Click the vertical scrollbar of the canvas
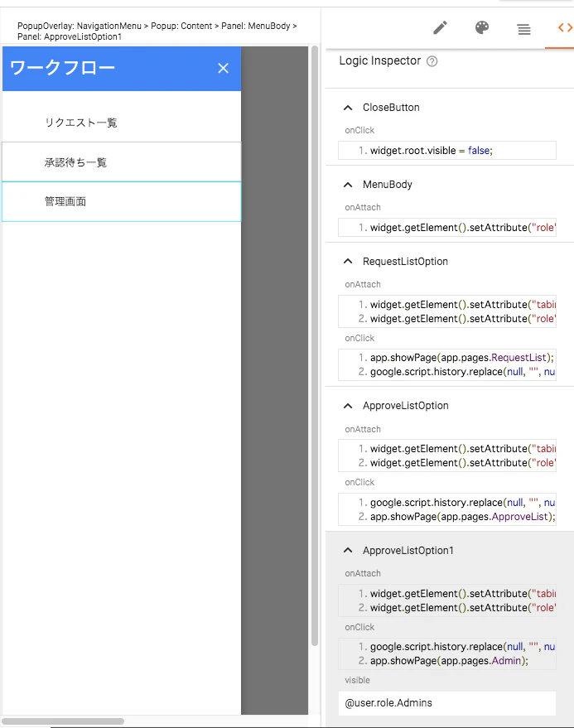Screen dimensions: 574x728 click(x=315, y=346)
